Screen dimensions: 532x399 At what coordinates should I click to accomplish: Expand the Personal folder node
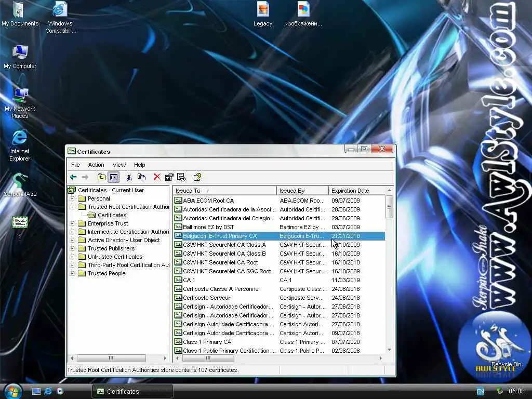pyautogui.click(x=72, y=198)
